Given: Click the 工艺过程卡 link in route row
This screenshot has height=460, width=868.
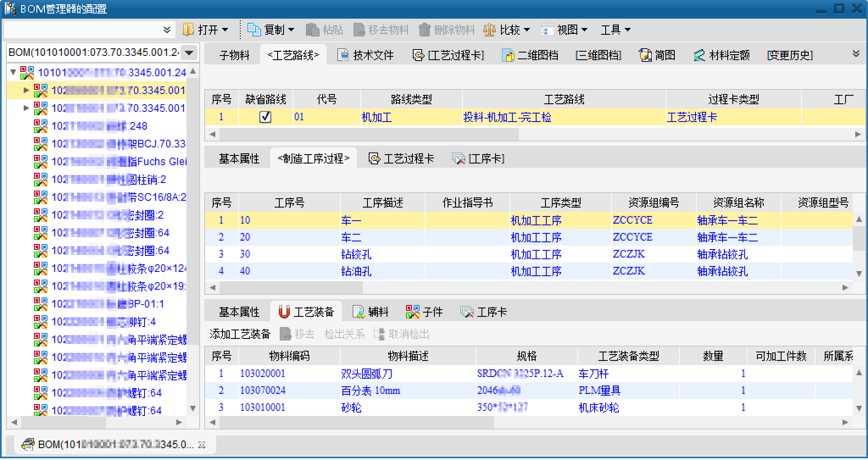Looking at the screenshot, I should coord(692,117).
